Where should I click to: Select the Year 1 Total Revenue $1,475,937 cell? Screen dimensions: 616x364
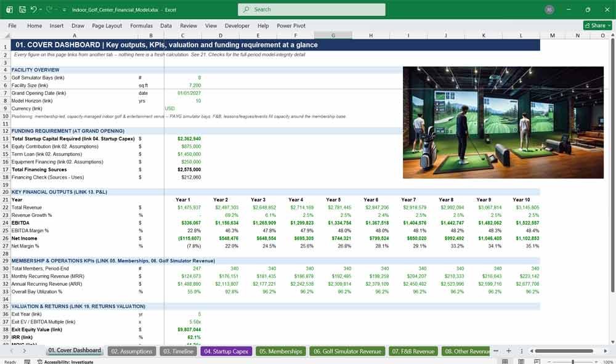(x=183, y=208)
